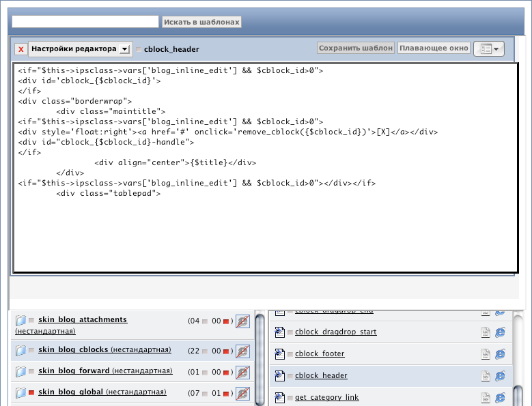Preview cblock_header with the browser icon
This screenshot has height=406, width=532.
click(x=500, y=376)
